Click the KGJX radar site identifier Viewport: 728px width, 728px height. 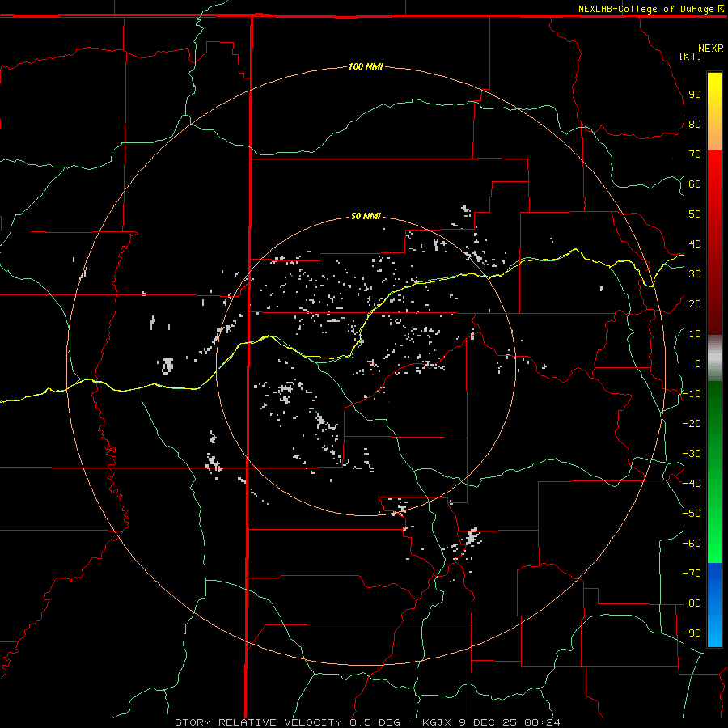coord(437,722)
